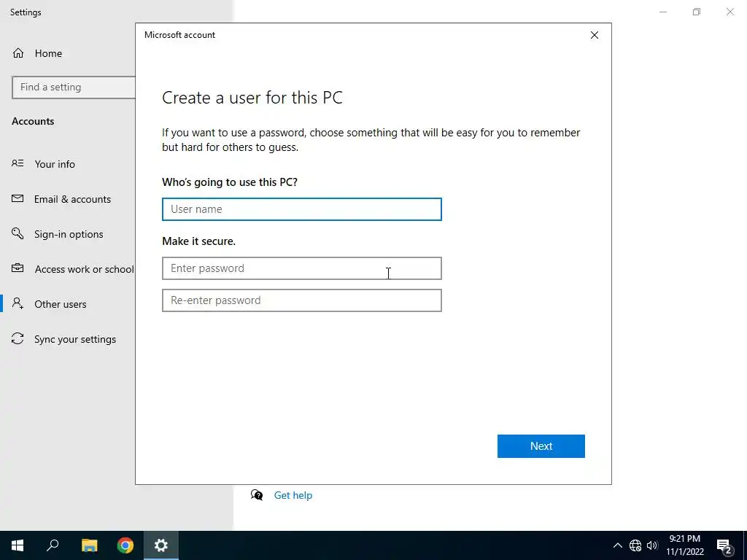
Task: Open Email & accounts settings
Action: pyautogui.click(x=72, y=199)
